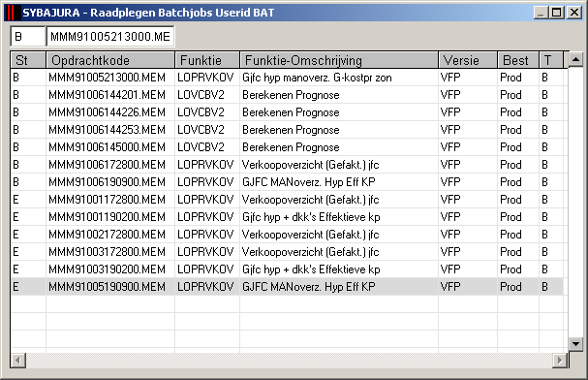
Task: Click T value B in row MMM91003172800.MEM
Action: pyautogui.click(x=544, y=252)
